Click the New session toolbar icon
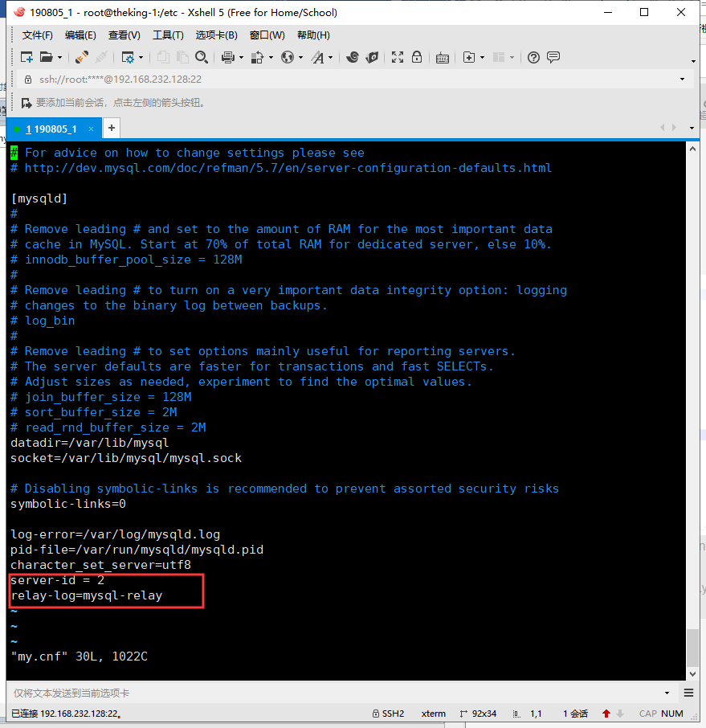706x728 pixels. click(x=27, y=57)
